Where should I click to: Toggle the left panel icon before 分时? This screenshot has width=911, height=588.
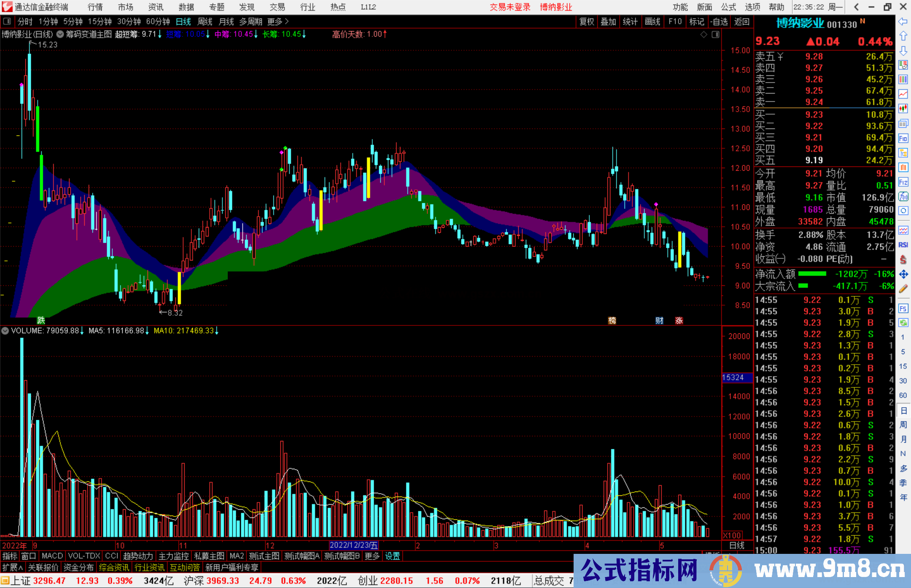pyautogui.click(x=7, y=21)
